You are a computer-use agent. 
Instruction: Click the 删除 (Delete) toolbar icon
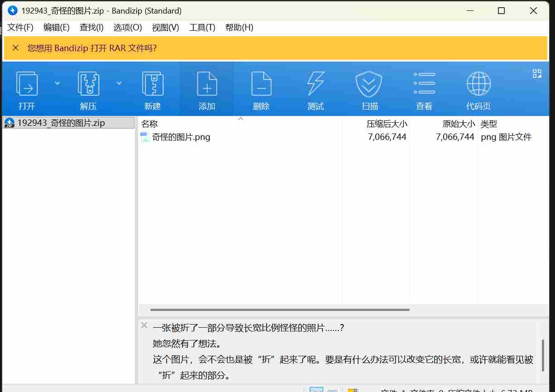pyautogui.click(x=261, y=90)
